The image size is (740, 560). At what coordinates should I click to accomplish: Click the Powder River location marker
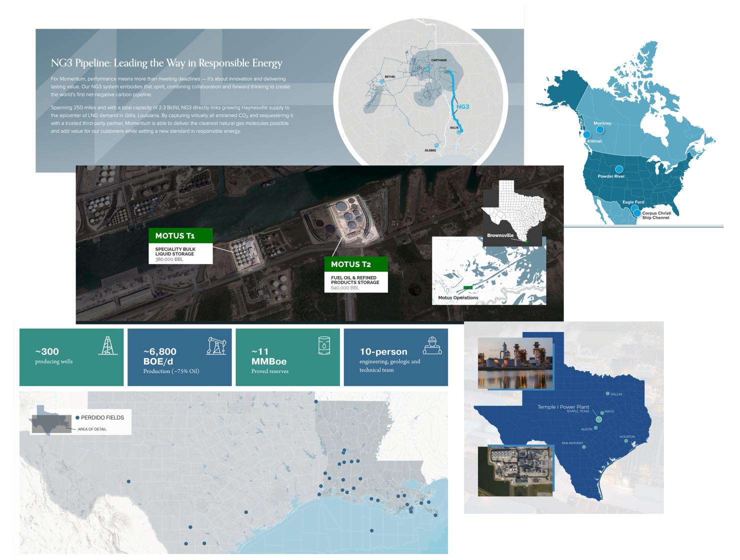(x=619, y=169)
